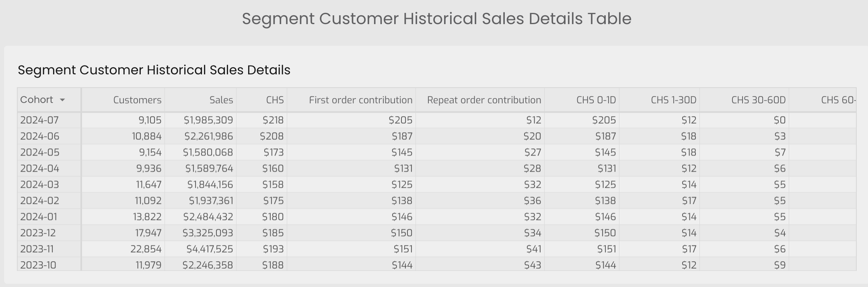Viewport: 868px width, 287px height.
Task: Sort by the Customers column header
Action: (137, 100)
